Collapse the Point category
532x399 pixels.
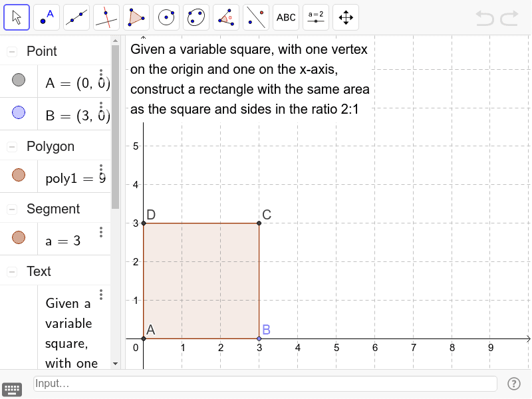coord(12,52)
